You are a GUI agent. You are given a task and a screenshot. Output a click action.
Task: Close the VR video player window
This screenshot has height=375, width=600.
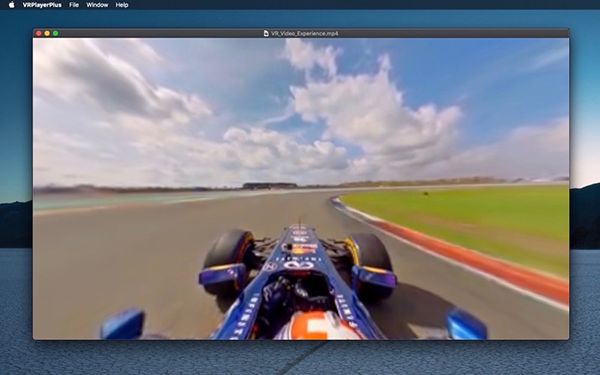(39, 33)
